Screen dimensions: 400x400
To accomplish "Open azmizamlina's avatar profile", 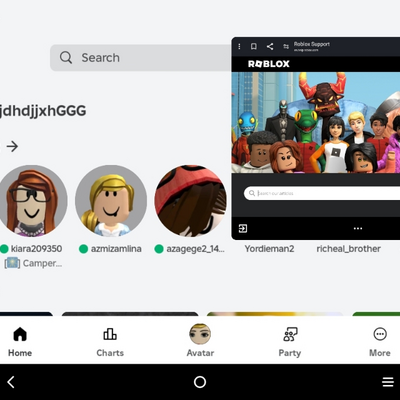I will [111, 201].
